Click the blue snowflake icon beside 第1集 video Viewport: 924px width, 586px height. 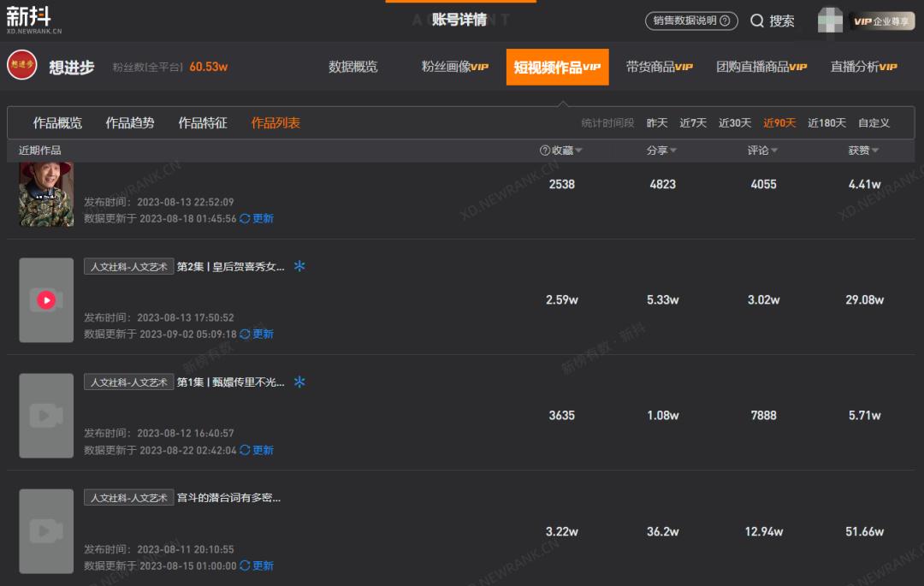pyautogui.click(x=299, y=382)
